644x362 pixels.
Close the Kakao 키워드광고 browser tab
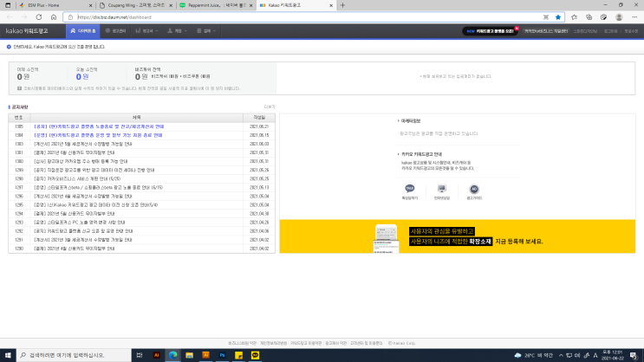(331, 5)
